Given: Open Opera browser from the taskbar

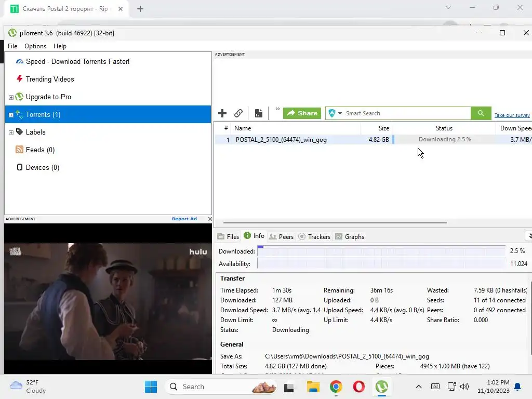Looking at the screenshot, I should pos(358,387).
